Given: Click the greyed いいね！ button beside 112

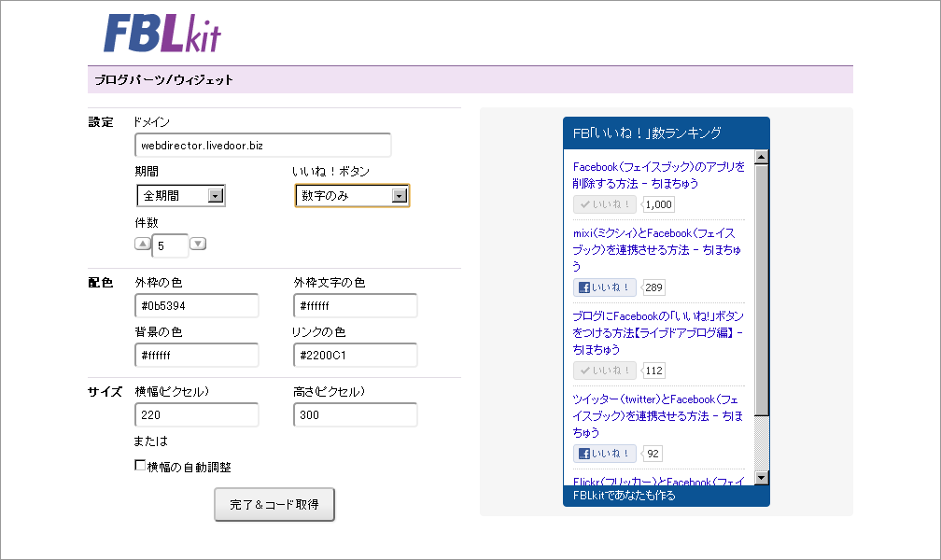Looking at the screenshot, I should tap(604, 371).
